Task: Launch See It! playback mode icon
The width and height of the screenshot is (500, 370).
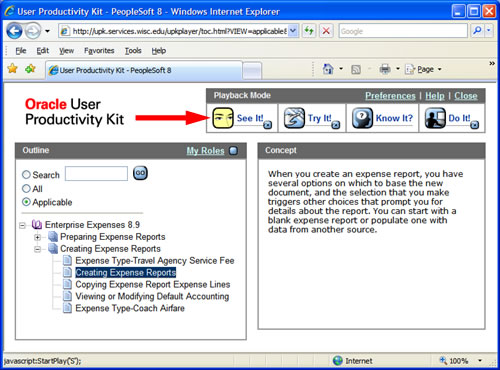Action: (223, 118)
